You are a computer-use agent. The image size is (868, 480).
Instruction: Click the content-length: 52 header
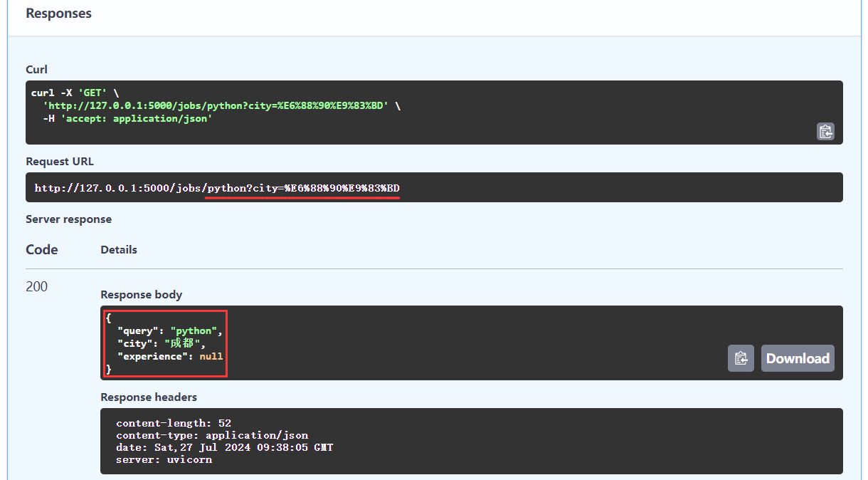tap(174, 423)
